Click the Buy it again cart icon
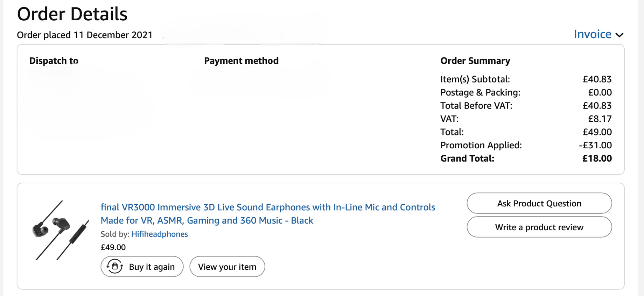The height and width of the screenshot is (296, 644). [115, 267]
